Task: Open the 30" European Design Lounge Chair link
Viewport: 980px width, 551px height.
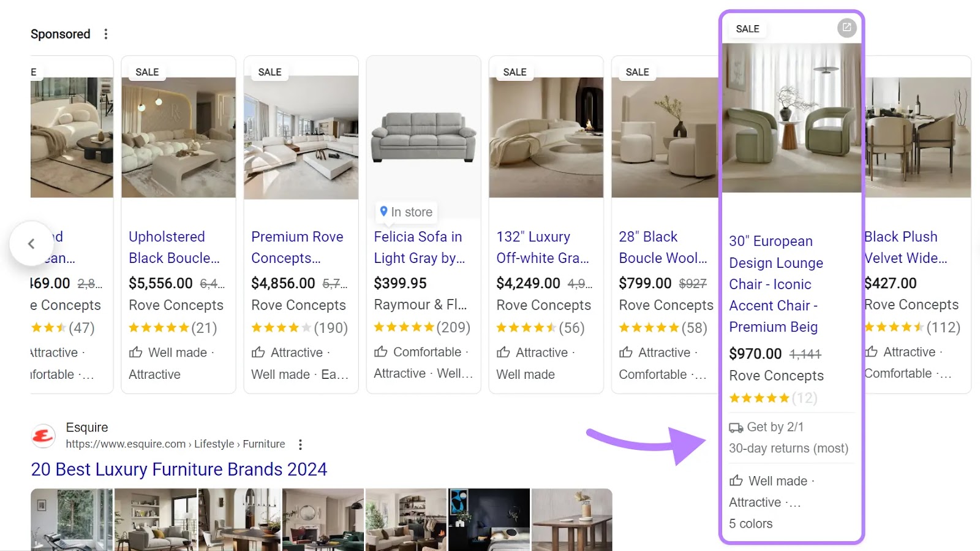Action: pyautogui.click(x=776, y=284)
